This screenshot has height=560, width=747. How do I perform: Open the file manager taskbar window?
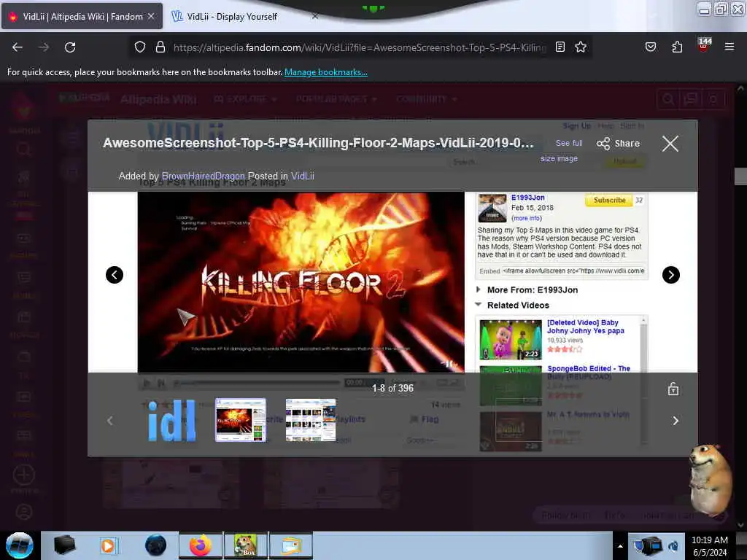pos(291,545)
